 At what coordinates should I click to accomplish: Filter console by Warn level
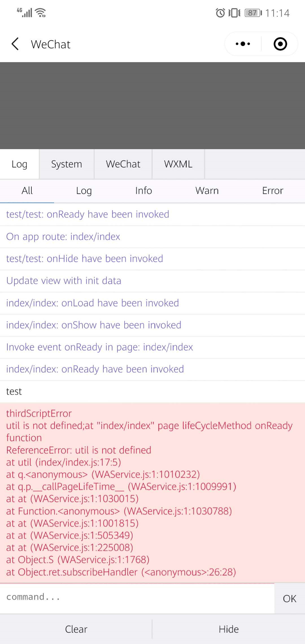pyautogui.click(x=207, y=191)
